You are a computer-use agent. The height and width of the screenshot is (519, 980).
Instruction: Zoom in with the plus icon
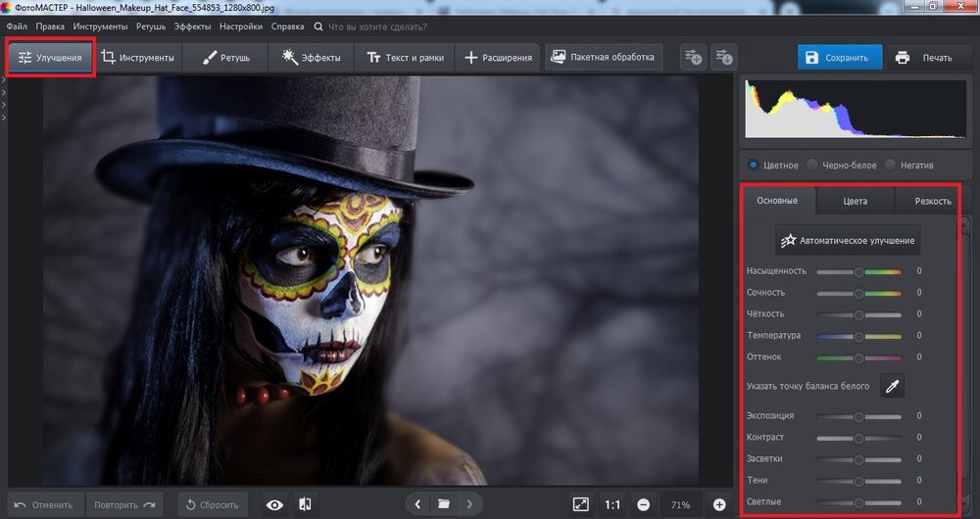[719, 504]
